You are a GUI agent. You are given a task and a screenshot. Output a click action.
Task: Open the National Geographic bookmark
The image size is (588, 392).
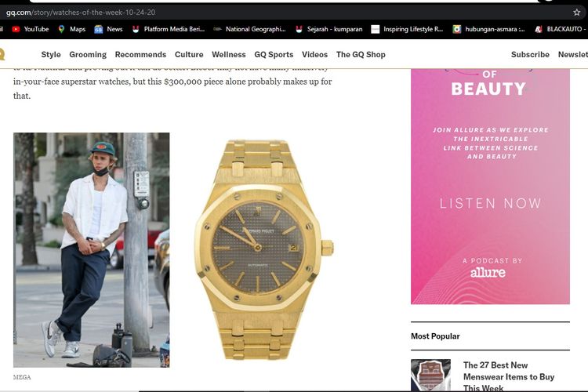249,29
